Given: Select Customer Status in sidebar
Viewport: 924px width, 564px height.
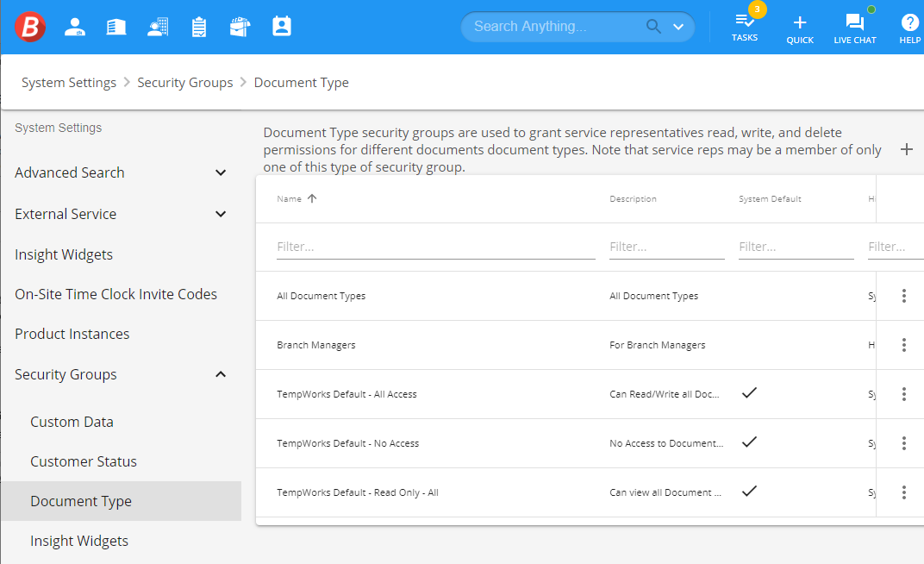Looking at the screenshot, I should click(84, 461).
